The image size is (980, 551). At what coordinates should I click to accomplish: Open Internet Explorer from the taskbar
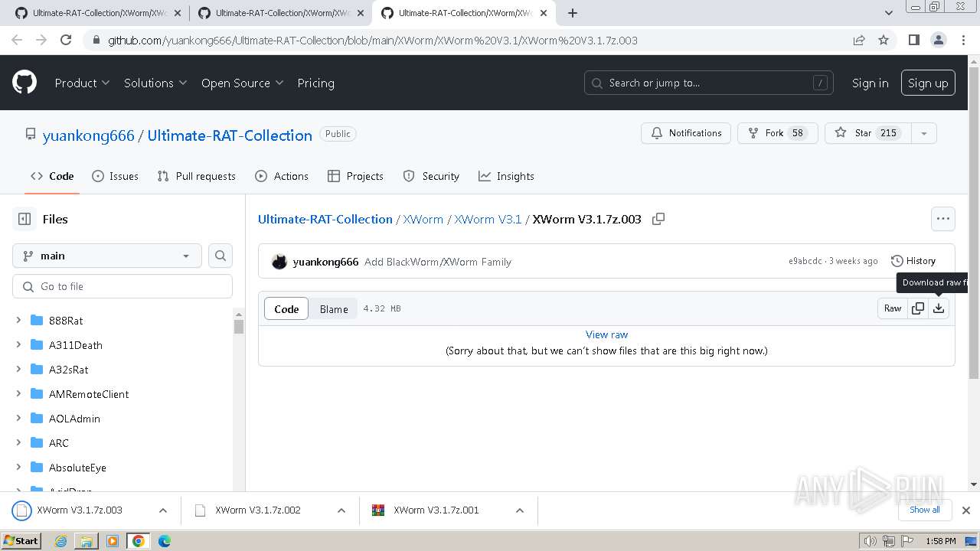coord(60,541)
